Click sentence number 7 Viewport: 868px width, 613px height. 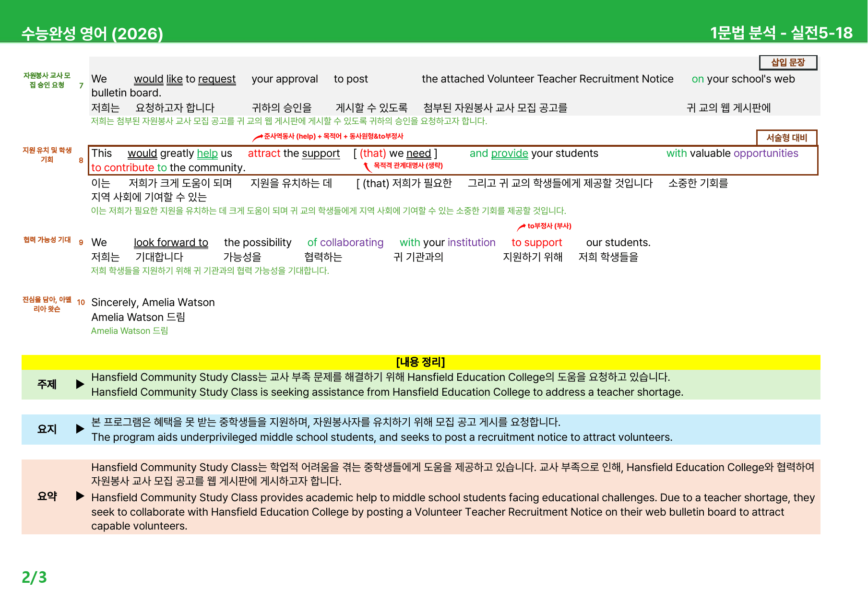coord(81,85)
